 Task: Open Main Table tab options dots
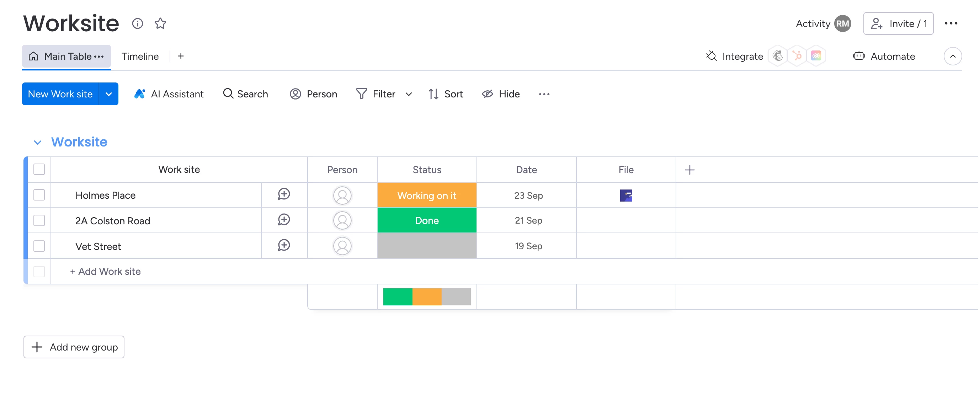pyautogui.click(x=99, y=56)
